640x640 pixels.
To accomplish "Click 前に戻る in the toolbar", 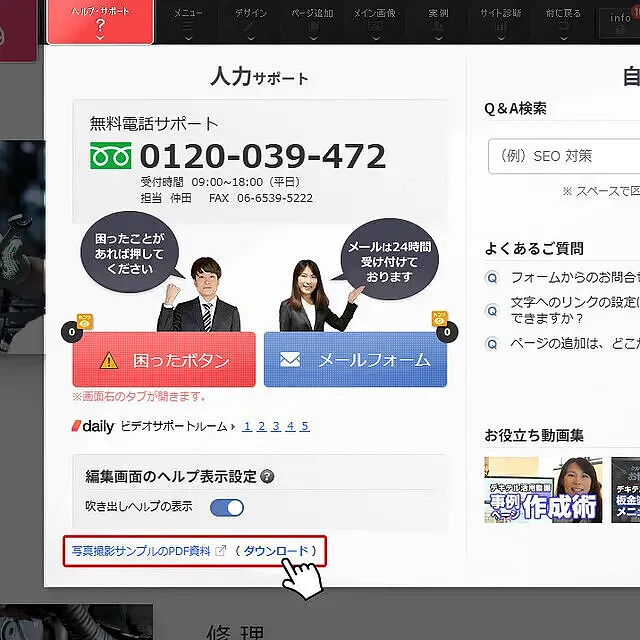I will pos(563,21).
